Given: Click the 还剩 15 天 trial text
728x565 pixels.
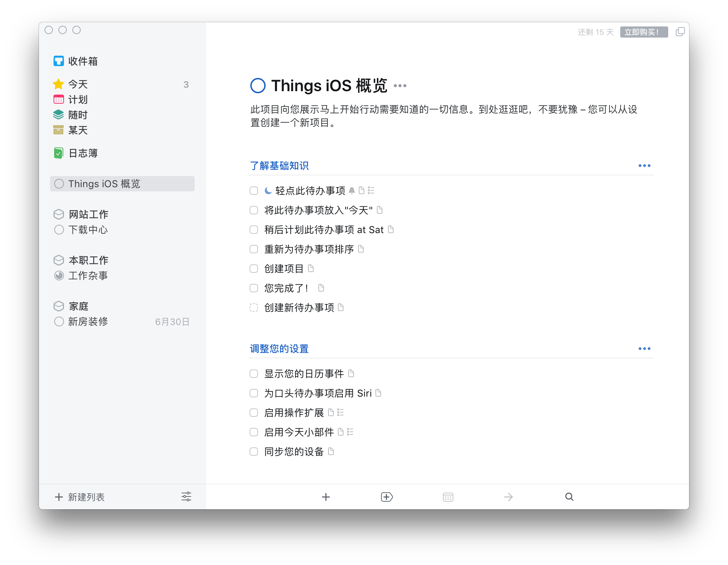Looking at the screenshot, I should point(596,32).
